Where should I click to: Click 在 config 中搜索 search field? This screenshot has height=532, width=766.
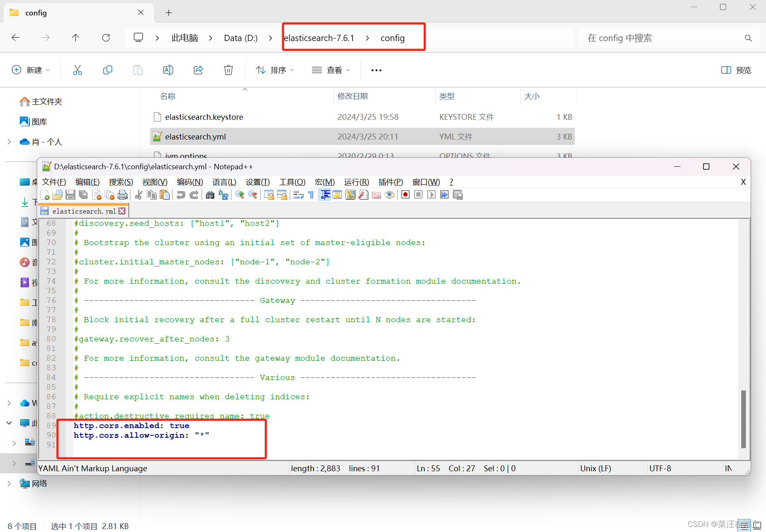669,38
